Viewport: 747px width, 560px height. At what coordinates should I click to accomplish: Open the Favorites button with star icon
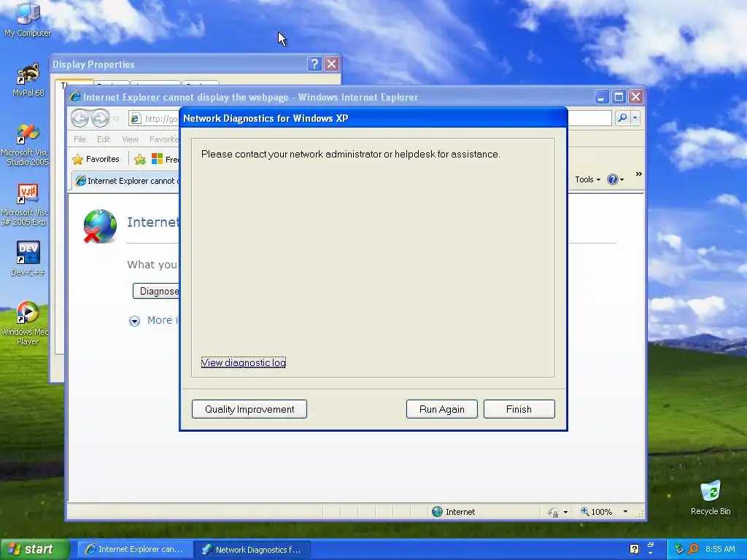pyautogui.click(x=96, y=159)
